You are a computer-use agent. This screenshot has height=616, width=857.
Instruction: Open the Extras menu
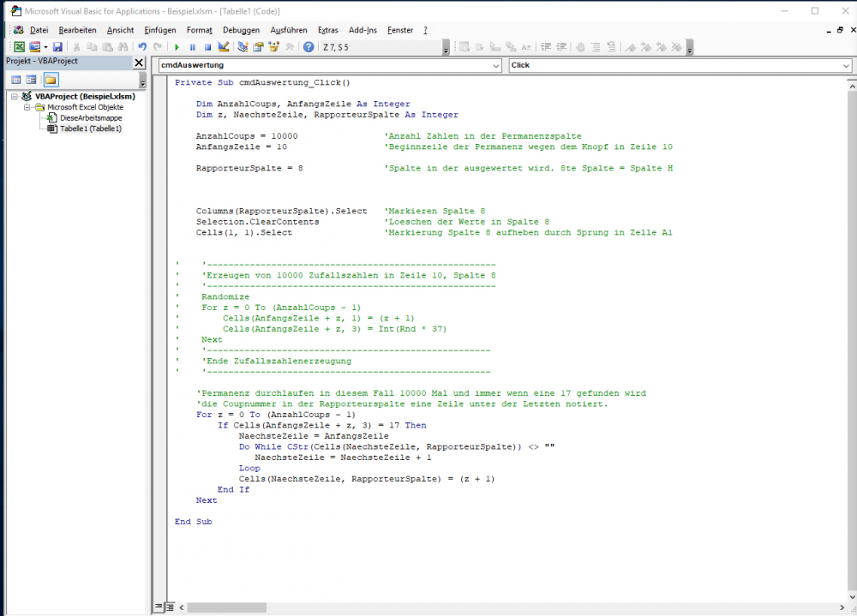328,30
